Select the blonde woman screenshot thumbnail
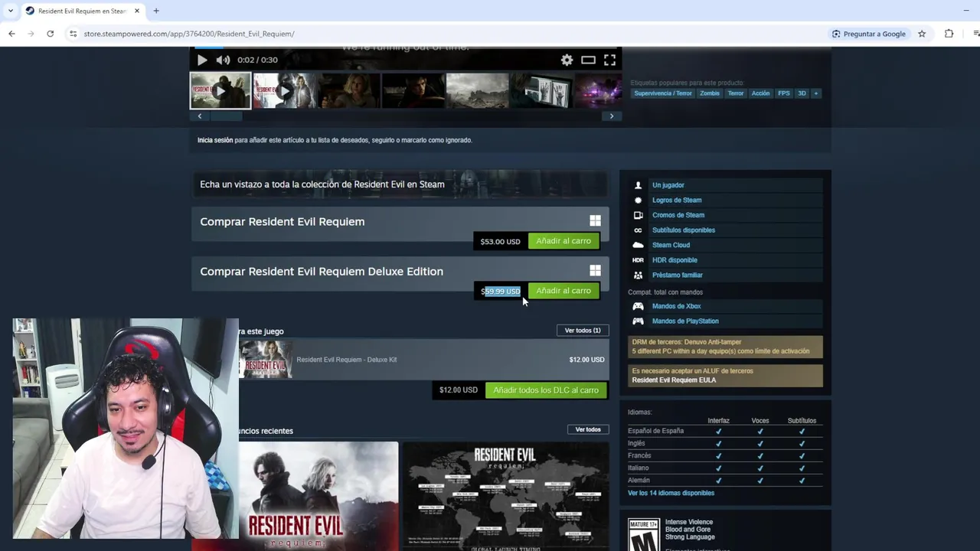 pyautogui.click(x=349, y=91)
